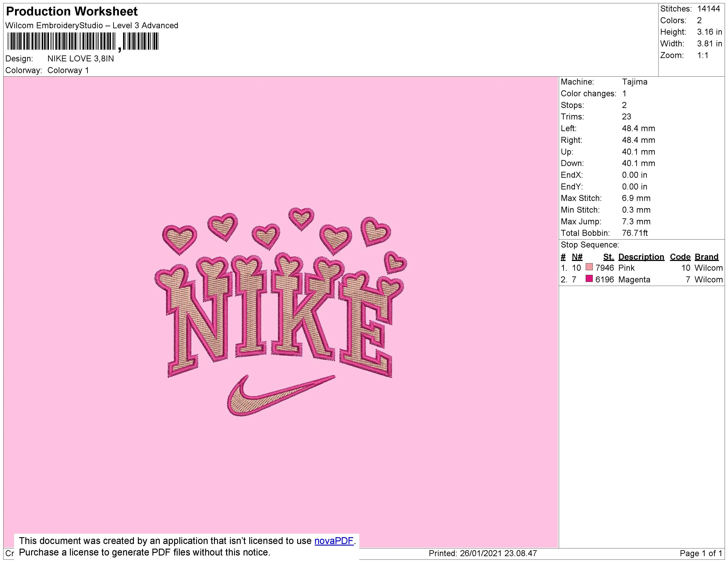Click the 'N#' column header
Screen dimensions: 728x563
click(577, 257)
